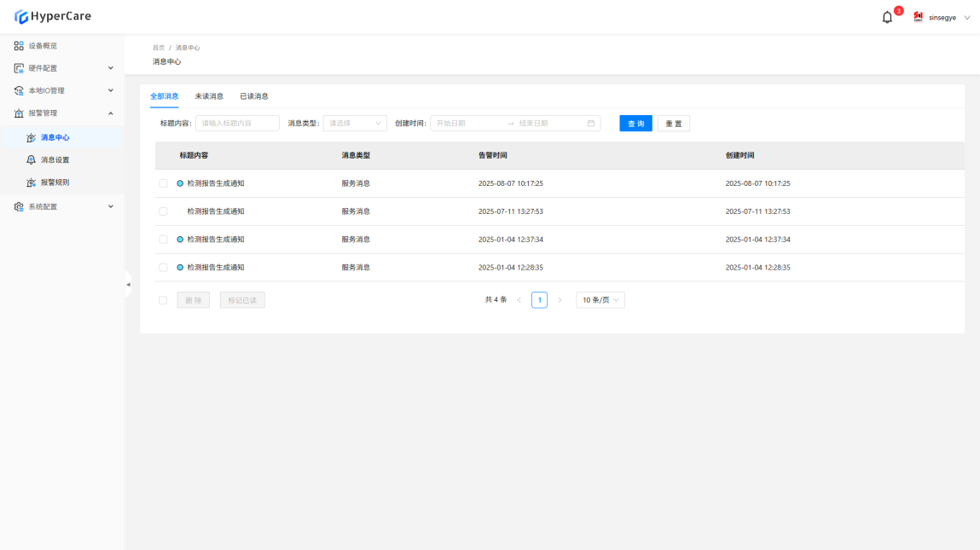
Task: Click the 硬件配置 sidebar icon
Action: 19,68
